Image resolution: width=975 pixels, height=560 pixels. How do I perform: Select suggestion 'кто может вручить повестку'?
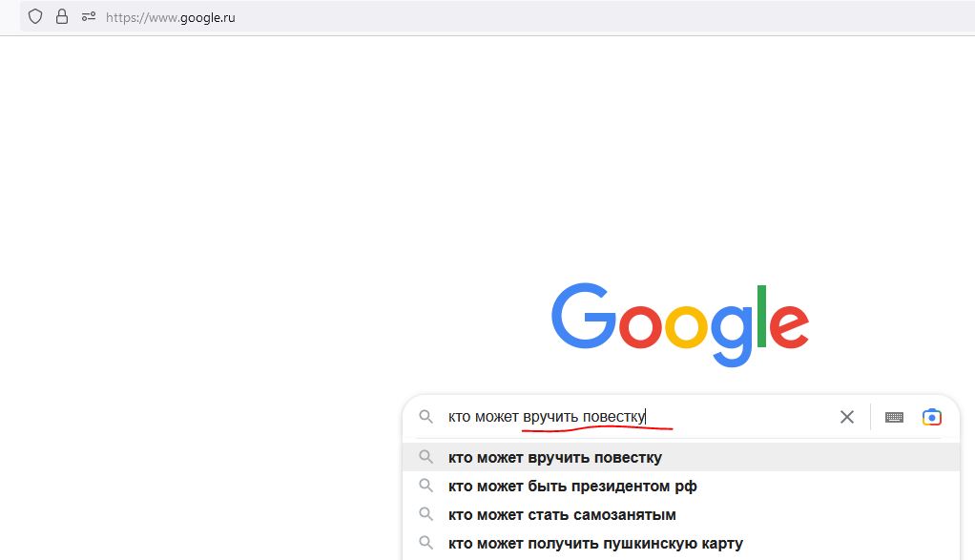pos(553,457)
